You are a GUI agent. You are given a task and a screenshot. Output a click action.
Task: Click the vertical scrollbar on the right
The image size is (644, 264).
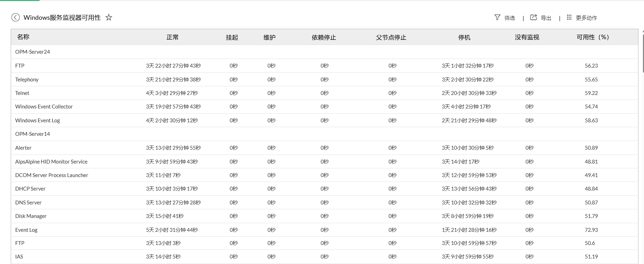pyautogui.click(x=643, y=52)
